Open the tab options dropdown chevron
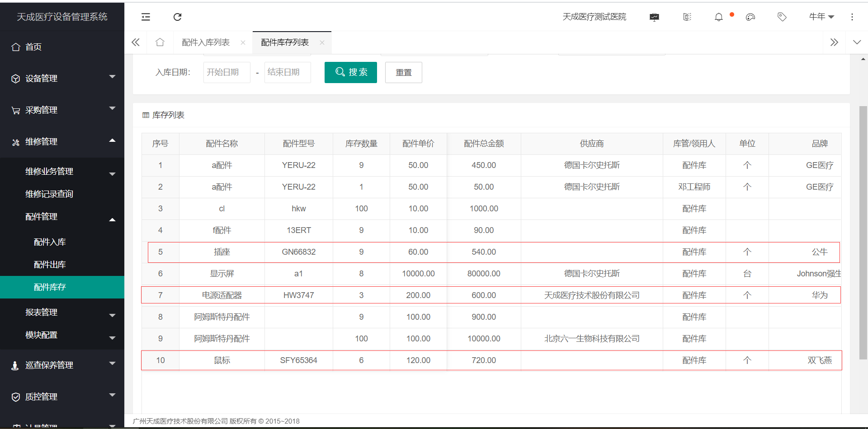Screen dimensions: 868x429 [x=857, y=42]
